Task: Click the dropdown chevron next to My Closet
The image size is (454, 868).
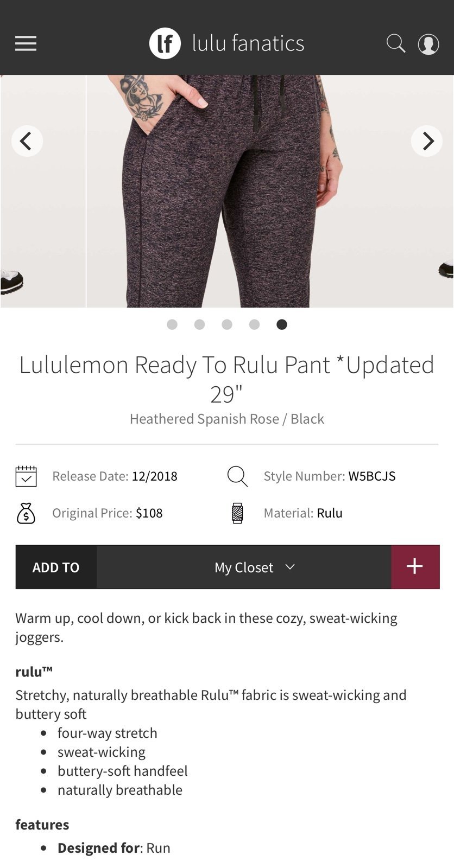Action: coord(290,567)
